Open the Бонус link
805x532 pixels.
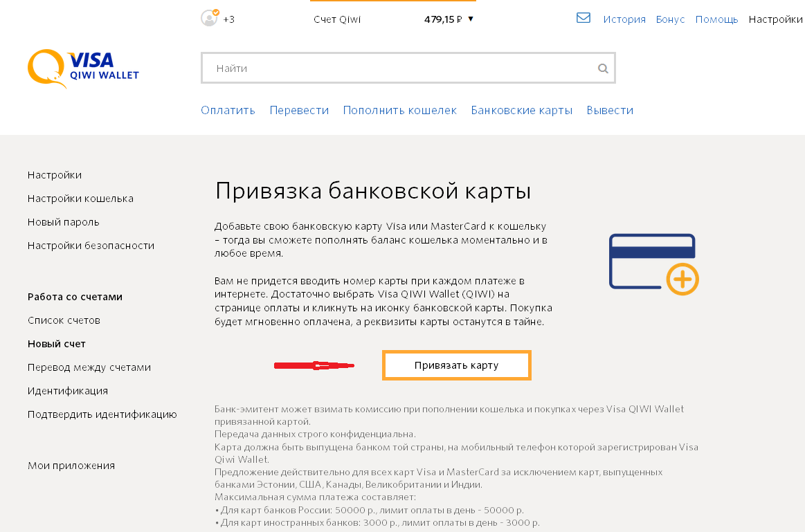pos(670,19)
